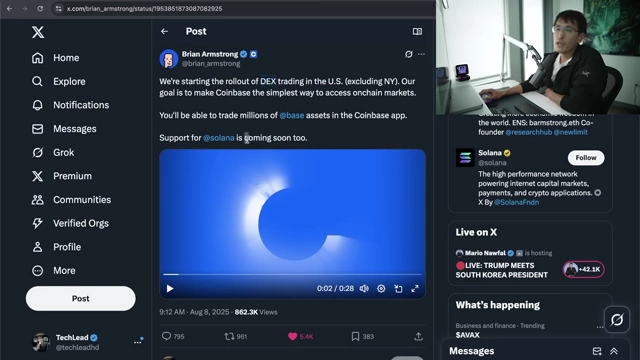The height and width of the screenshot is (360, 640).
Task: Click the +42.1K listeners badge
Action: (x=584, y=269)
